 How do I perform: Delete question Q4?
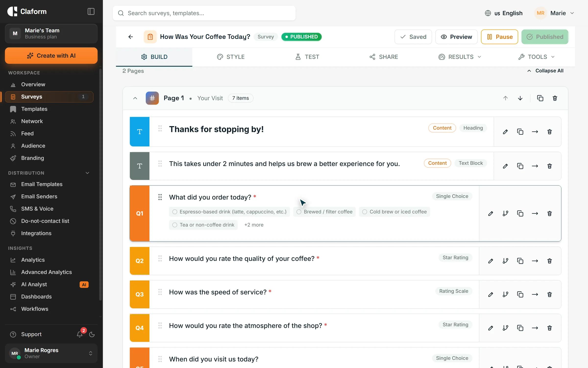tap(550, 328)
